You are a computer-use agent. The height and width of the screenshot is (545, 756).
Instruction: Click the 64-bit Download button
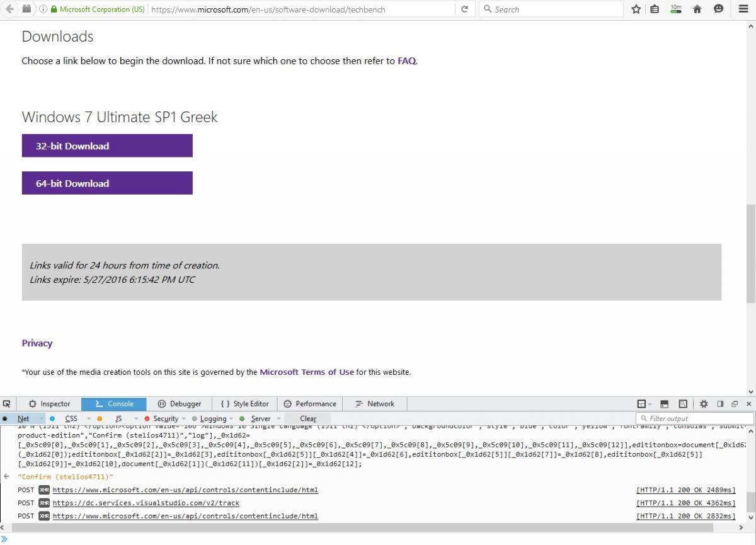(x=107, y=183)
